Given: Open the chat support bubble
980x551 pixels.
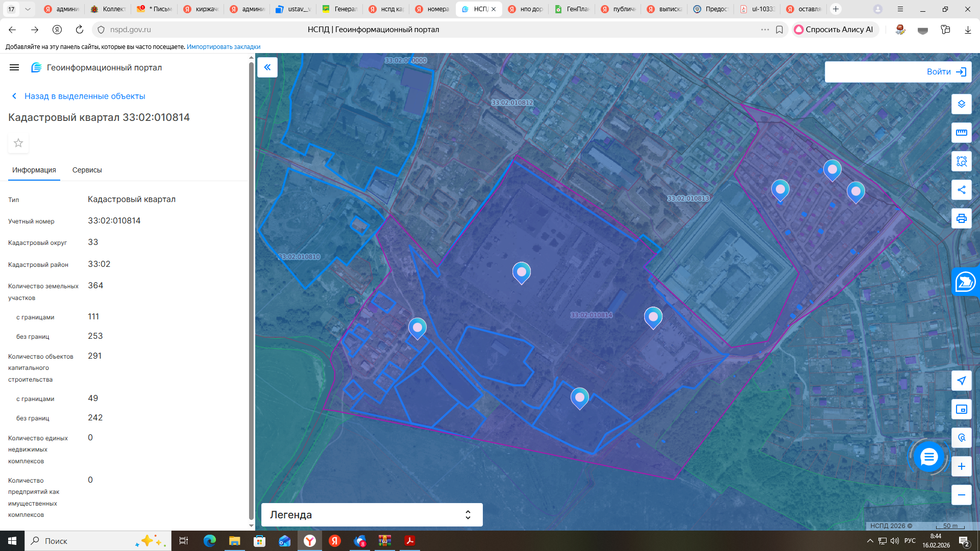Looking at the screenshot, I should point(928,457).
